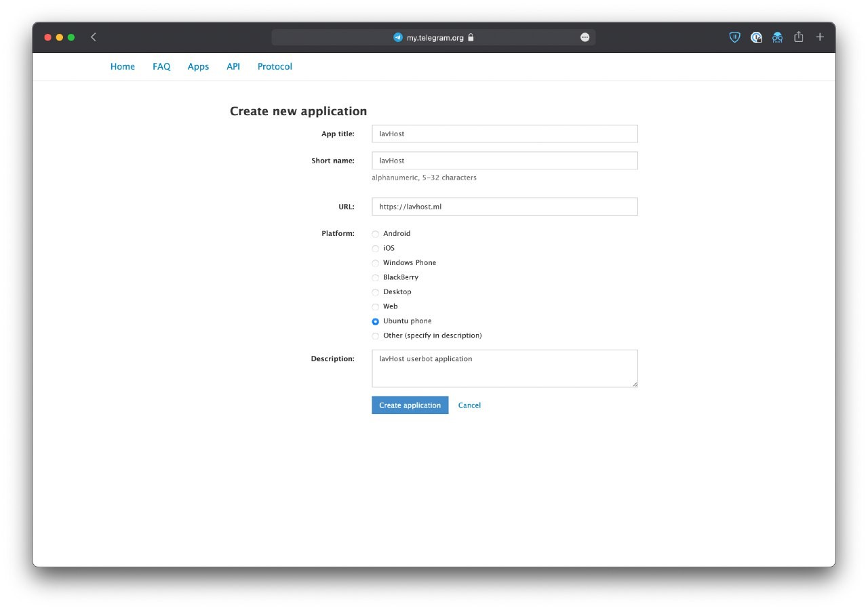Open the page actions ellipsis button
Viewport: 868px width, 610px height.
[x=585, y=38]
